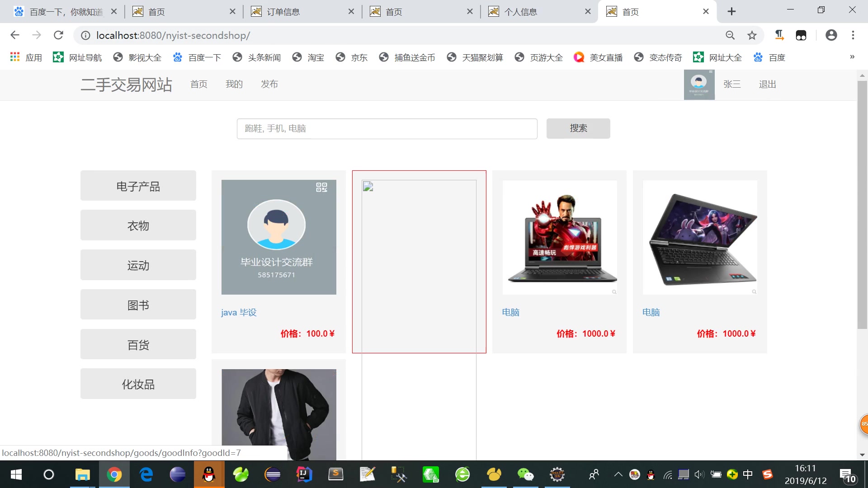The image size is (868, 488).
Task: Open the 变态传奇 bookmark
Action: (x=658, y=57)
